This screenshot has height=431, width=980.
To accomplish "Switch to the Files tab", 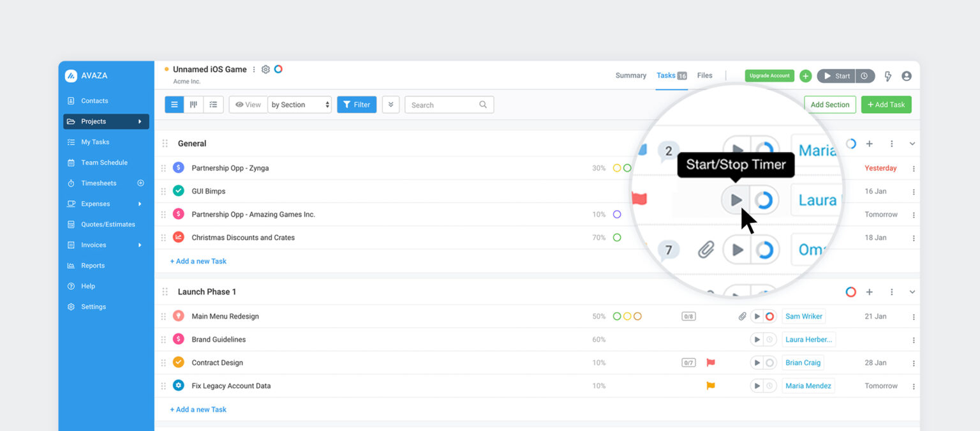I will click(704, 75).
